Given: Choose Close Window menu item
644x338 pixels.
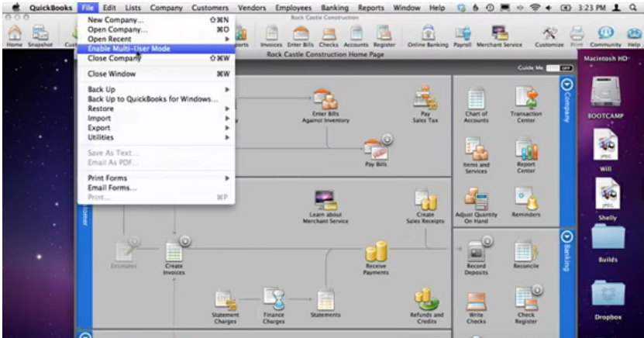Looking at the screenshot, I should (156, 74).
